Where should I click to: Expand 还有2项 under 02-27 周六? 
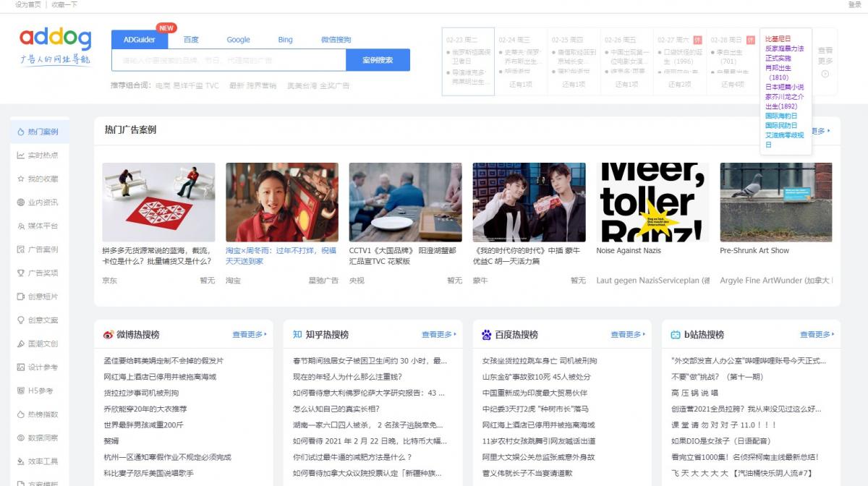coord(679,85)
